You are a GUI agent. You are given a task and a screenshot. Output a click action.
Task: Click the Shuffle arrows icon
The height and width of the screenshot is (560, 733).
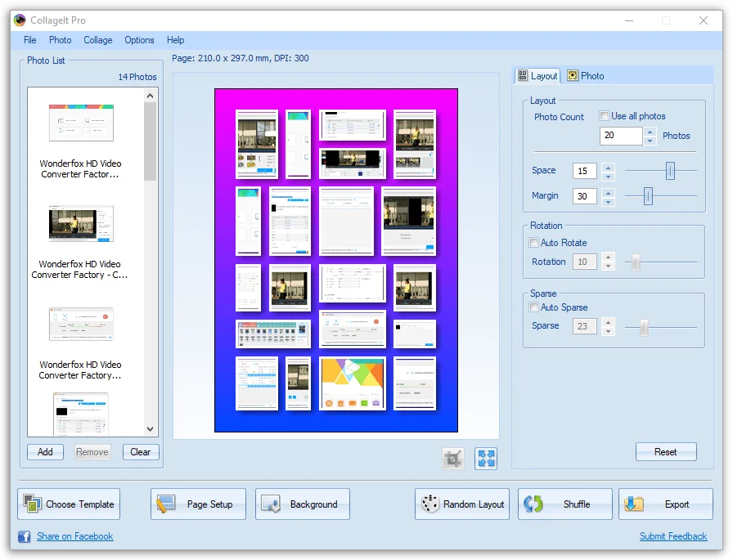[533, 504]
